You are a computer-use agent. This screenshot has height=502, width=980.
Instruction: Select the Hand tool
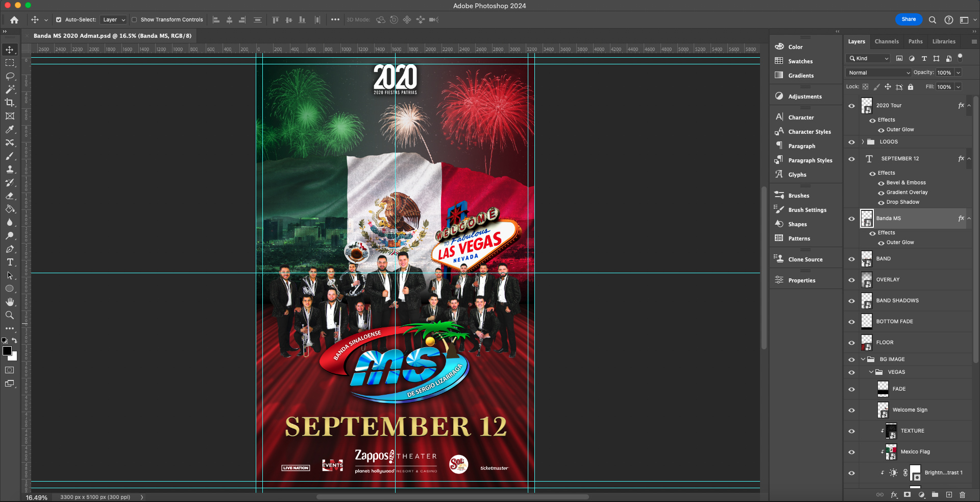click(10, 302)
